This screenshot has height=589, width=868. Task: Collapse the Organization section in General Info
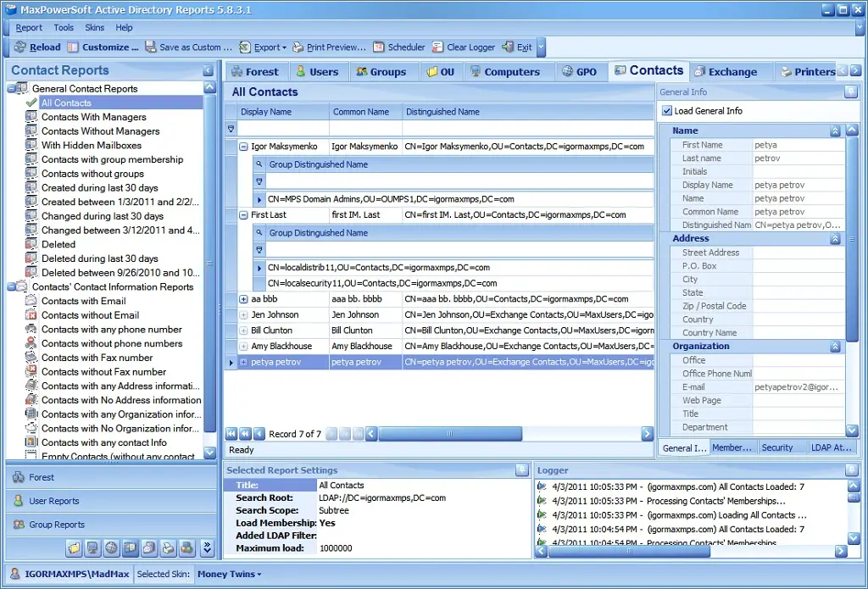(835, 347)
